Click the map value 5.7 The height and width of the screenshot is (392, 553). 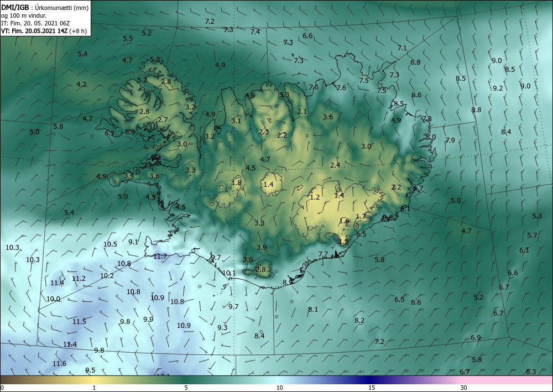[x=532, y=235]
